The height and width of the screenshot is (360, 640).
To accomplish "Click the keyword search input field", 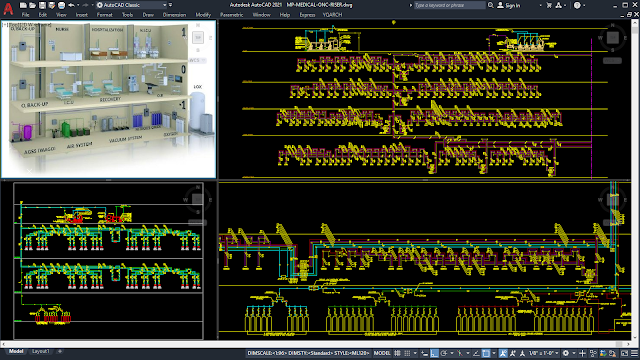I will [x=449, y=5].
